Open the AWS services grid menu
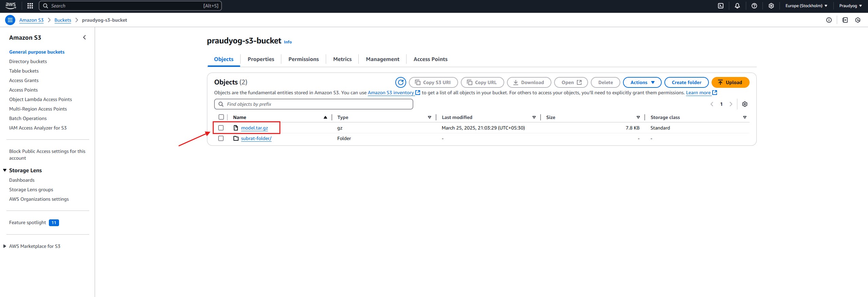868x297 pixels. (x=30, y=6)
